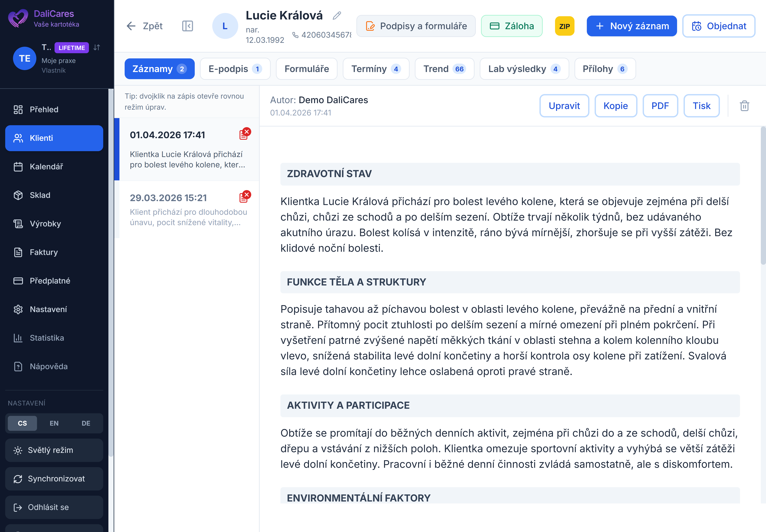This screenshot has height=532, width=766.
Task: Open Výrobky in the sidebar
Action: click(x=54, y=224)
